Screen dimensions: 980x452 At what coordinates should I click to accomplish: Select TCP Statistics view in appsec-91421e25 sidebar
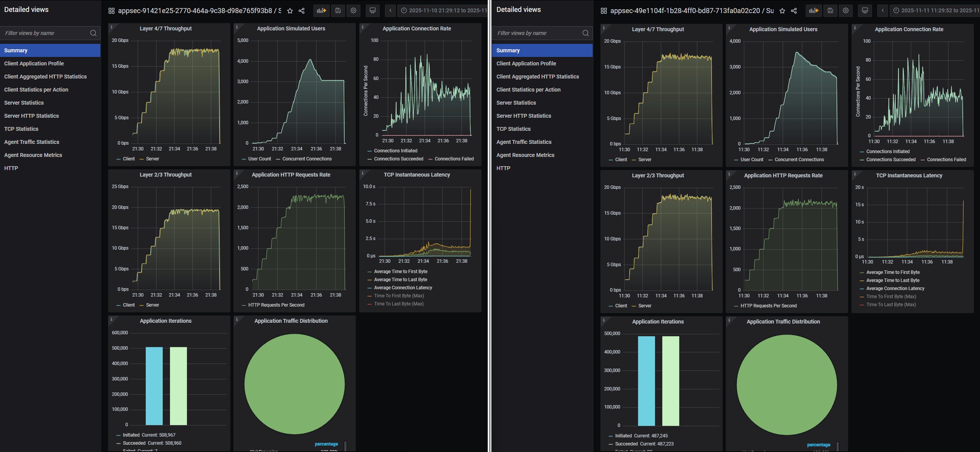(21, 129)
